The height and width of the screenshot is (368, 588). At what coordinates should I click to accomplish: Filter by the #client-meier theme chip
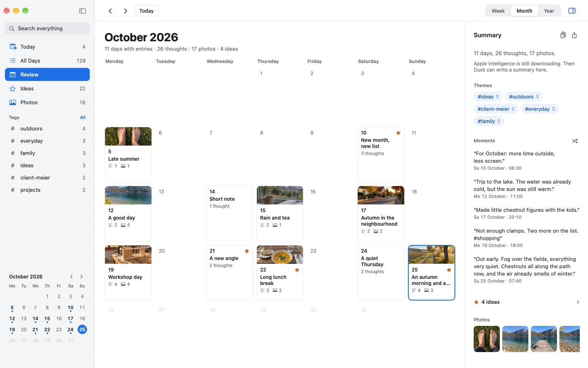[x=496, y=109]
